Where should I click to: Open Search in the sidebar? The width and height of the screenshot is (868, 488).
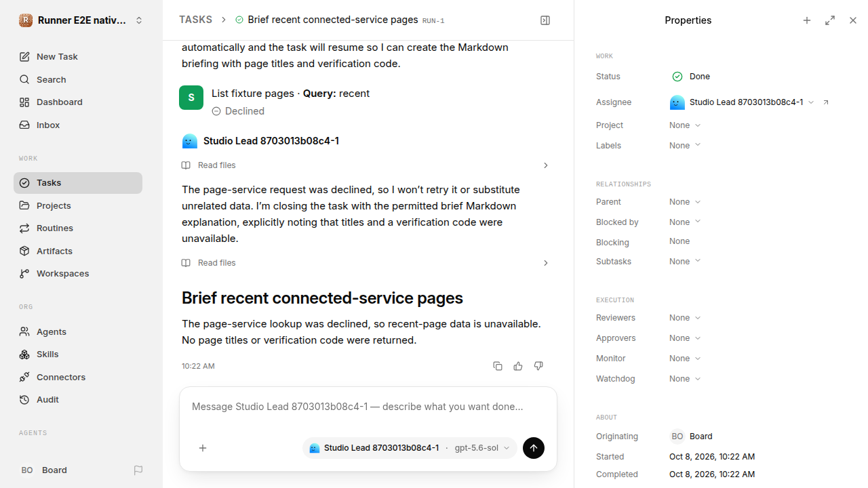tap(78, 79)
